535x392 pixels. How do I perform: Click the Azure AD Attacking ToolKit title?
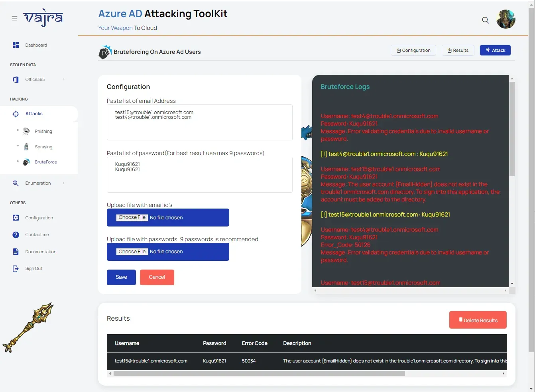click(163, 14)
